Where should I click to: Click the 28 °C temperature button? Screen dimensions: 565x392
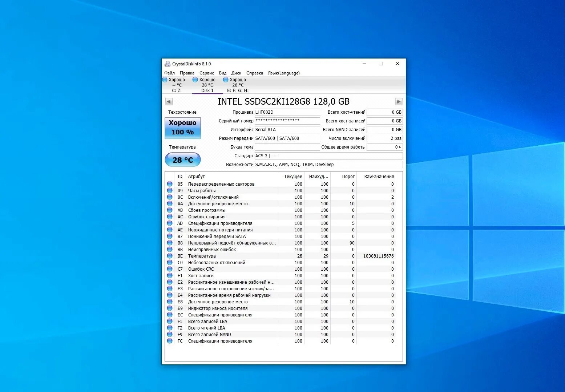[183, 160]
